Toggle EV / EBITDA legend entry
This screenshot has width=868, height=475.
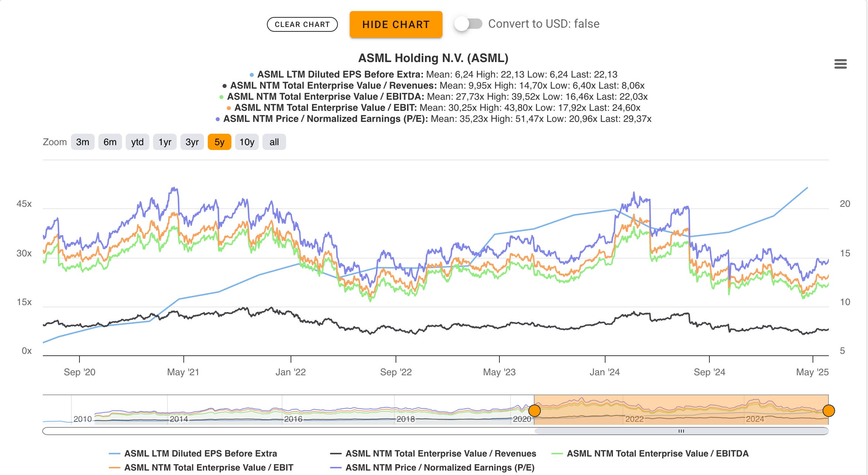pyautogui.click(x=657, y=454)
